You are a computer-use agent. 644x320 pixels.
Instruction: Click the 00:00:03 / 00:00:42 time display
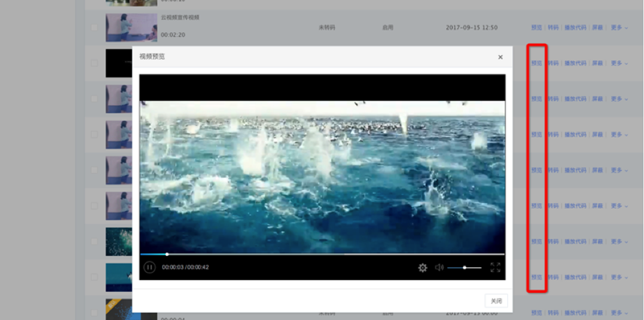(x=185, y=268)
